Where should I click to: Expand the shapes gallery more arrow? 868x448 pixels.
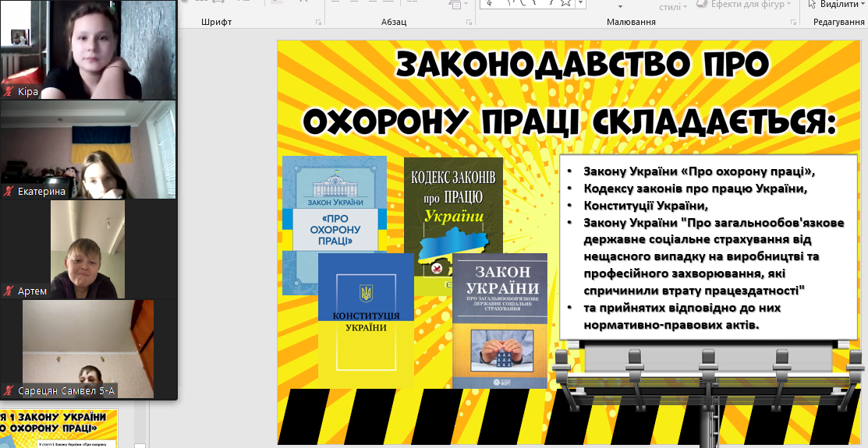pyautogui.click(x=581, y=3)
